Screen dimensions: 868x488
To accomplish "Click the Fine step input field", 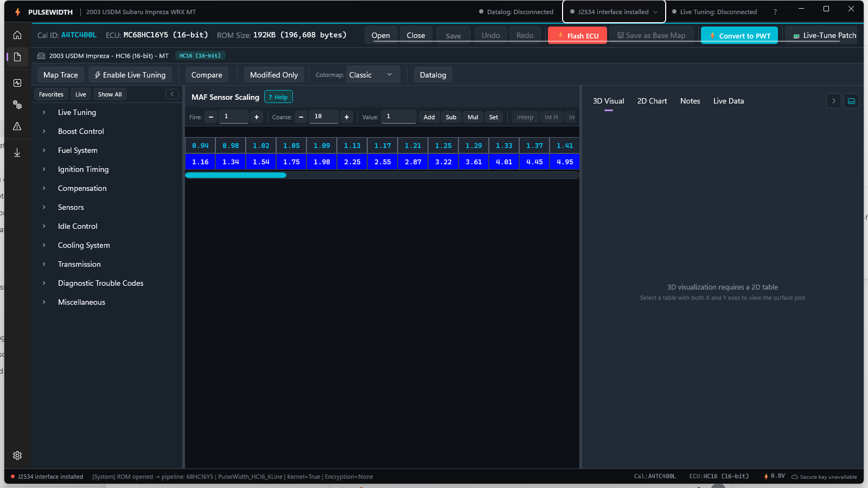I will pyautogui.click(x=234, y=117).
